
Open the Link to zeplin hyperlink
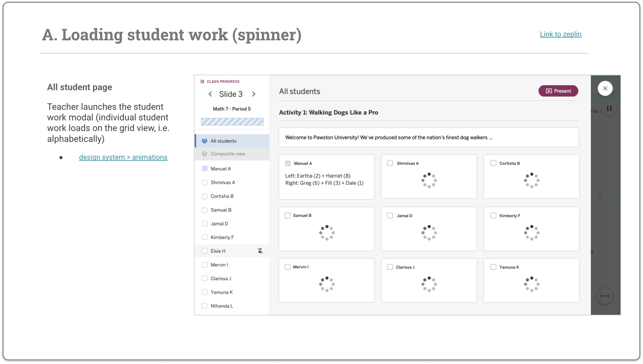coord(561,34)
